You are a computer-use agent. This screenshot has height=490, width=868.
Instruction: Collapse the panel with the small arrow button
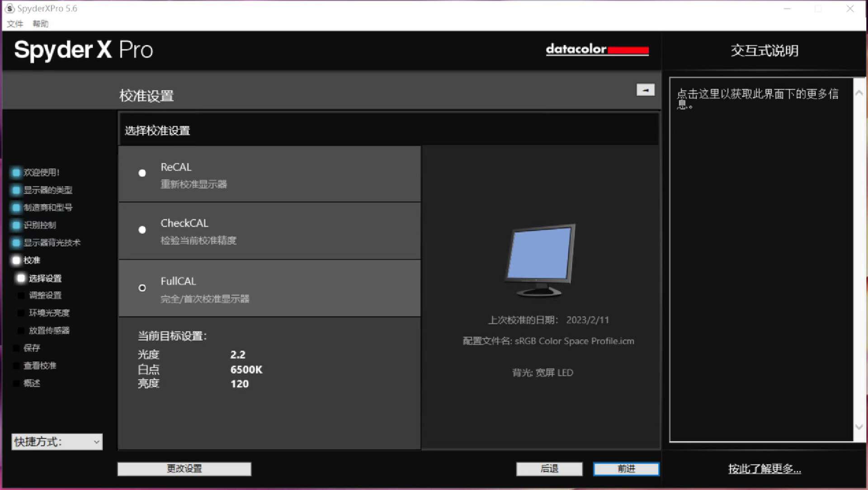point(645,90)
